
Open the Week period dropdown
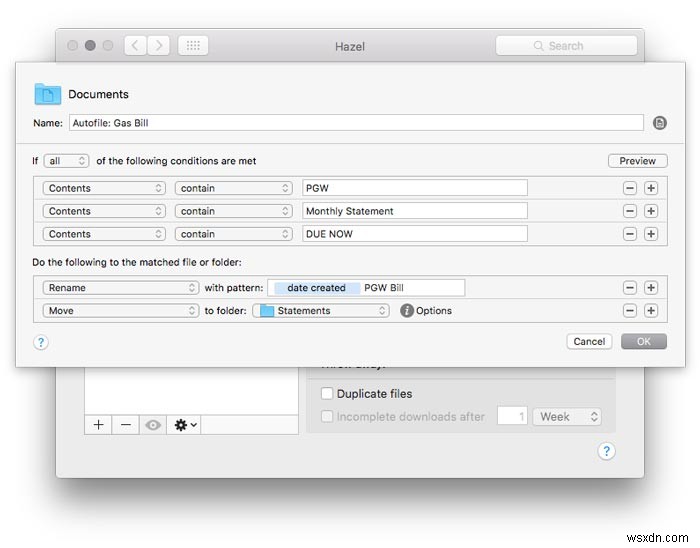[x=567, y=416]
